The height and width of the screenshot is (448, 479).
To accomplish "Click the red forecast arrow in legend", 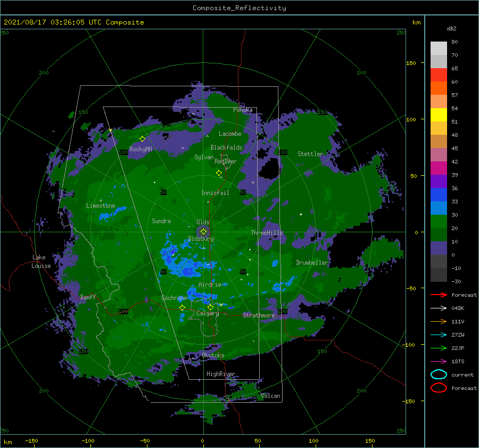I will coord(439,295).
